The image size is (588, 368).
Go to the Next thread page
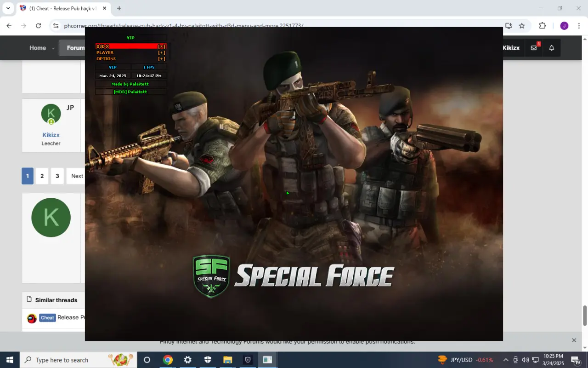(x=76, y=176)
